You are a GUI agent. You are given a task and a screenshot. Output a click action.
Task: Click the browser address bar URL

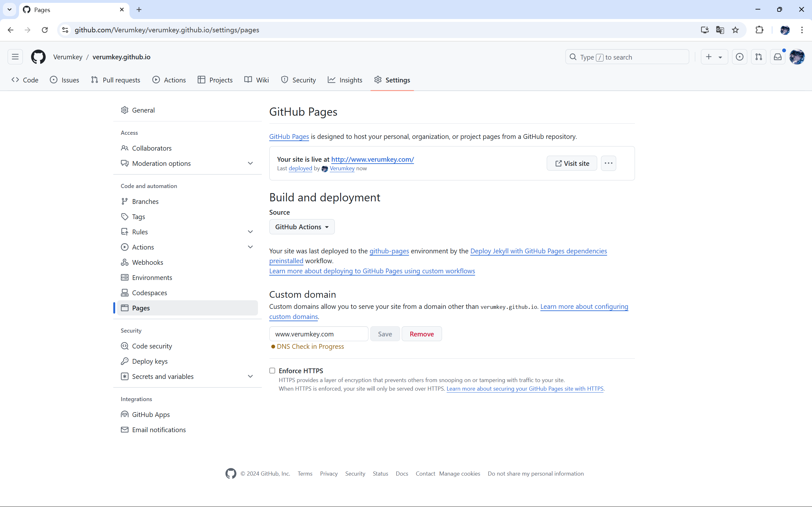pyautogui.click(x=167, y=30)
